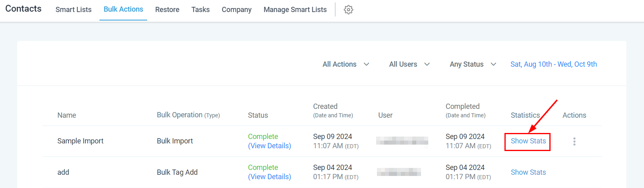Screen dimensions: 644x188
Task: View Details of the Sample Import operation
Action: [269, 146]
